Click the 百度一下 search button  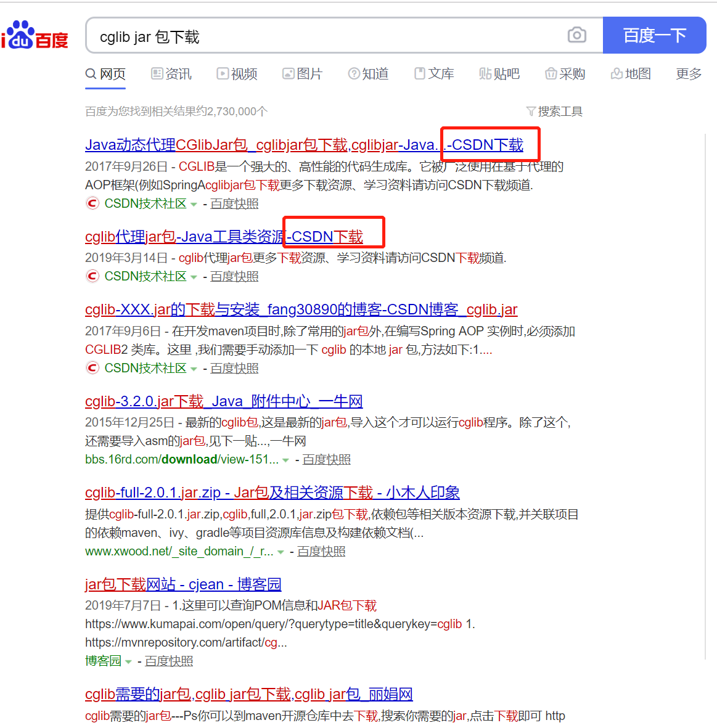655,35
